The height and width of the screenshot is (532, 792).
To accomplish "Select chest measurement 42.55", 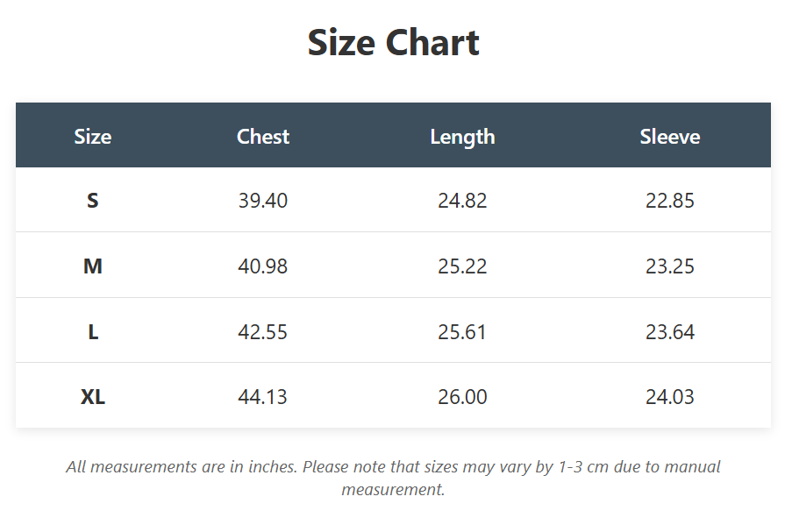I will 263,332.
